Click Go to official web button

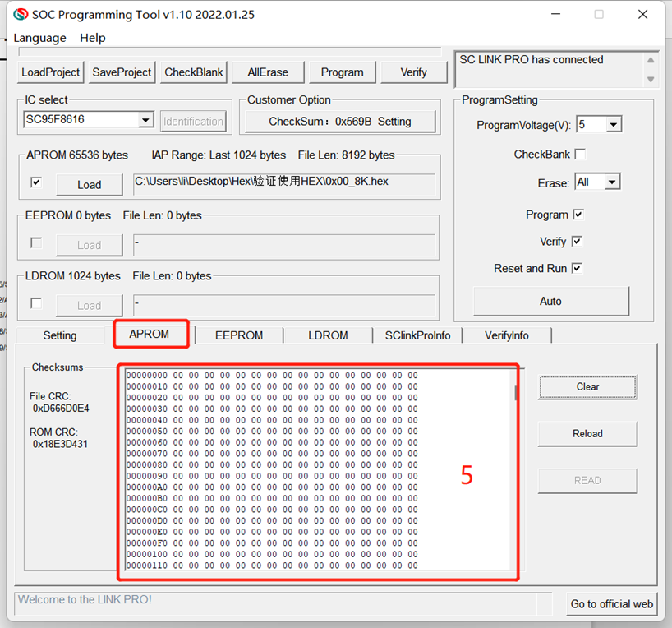[611, 603]
